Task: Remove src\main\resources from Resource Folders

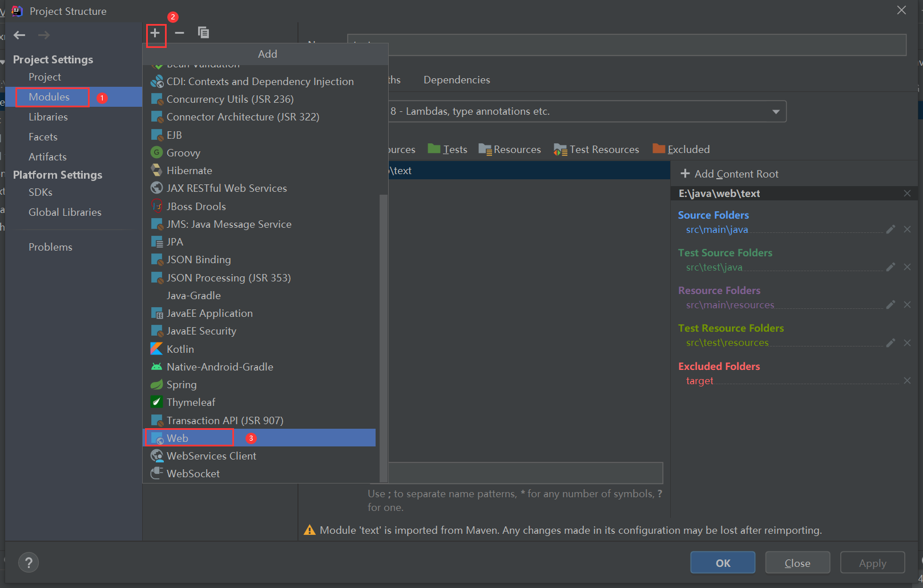Action: coord(908,305)
